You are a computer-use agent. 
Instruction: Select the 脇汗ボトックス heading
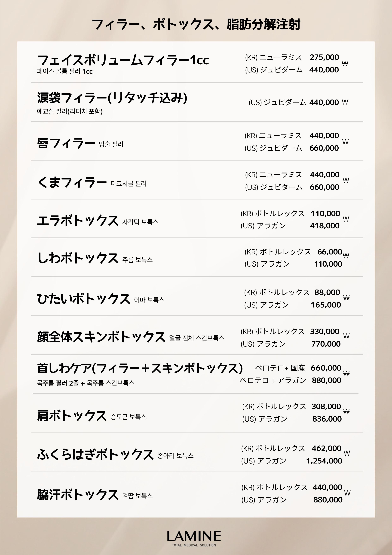pyautogui.click(x=77, y=494)
